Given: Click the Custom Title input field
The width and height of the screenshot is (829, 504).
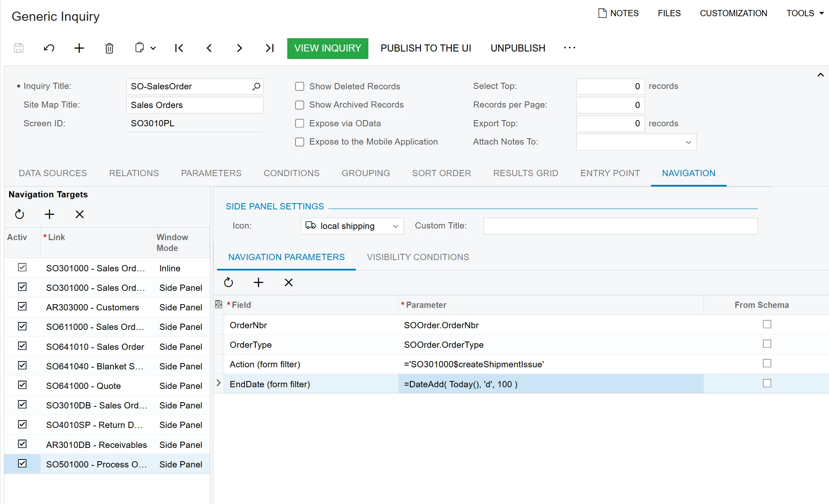Looking at the screenshot, I should [620, 226].
